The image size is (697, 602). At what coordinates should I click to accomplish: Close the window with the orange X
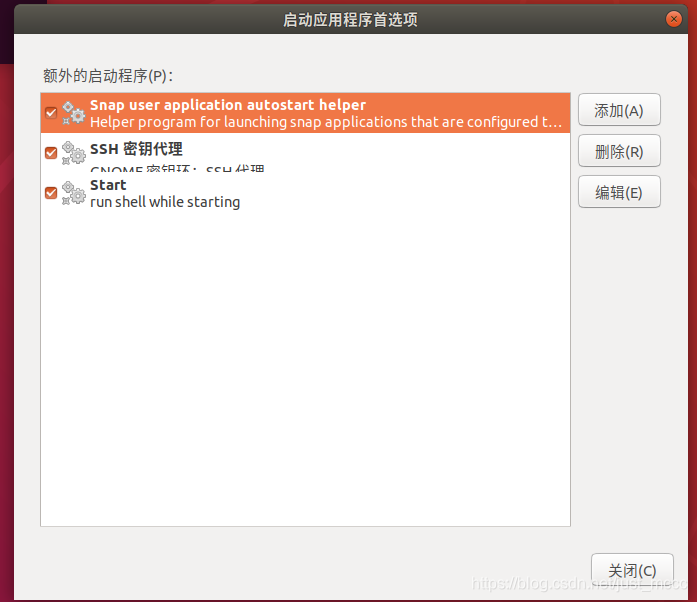point(674,19)
